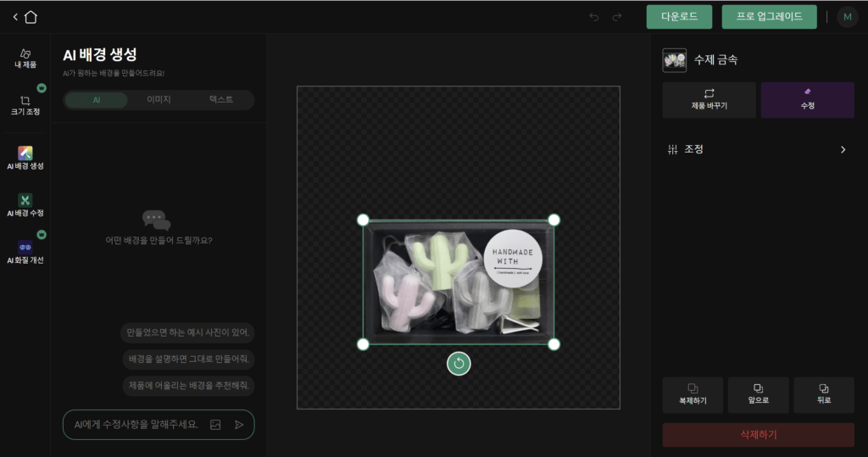
Task: Choose suggestion 제품에 어울리는 배경을 추천해줘.
Action: (189, 385)
